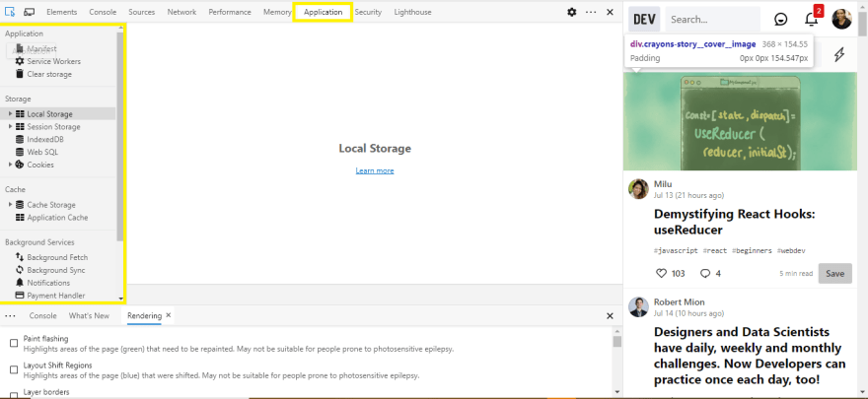The image size is (868, 399).
Task: Open DevTools settings gear
Action: click(572, 12)
